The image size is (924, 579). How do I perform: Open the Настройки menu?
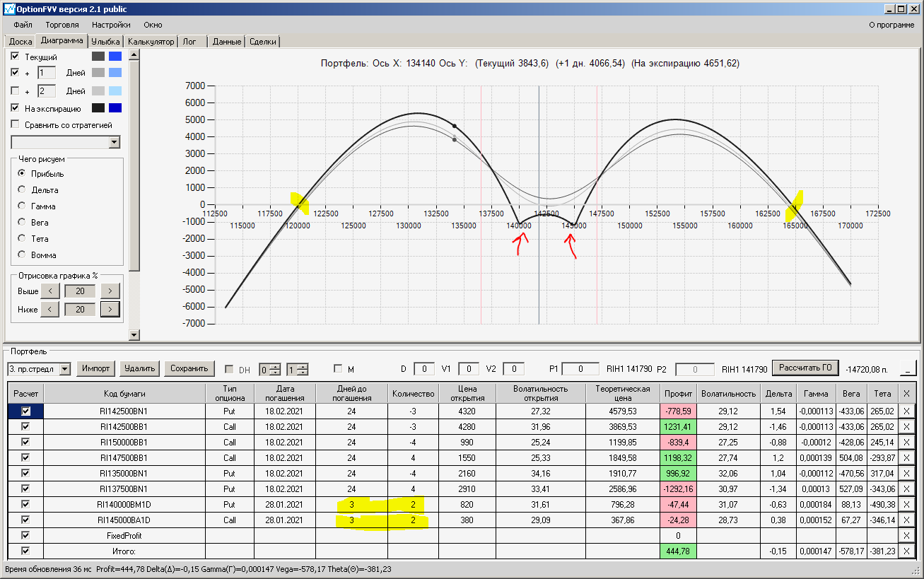tap(111, 25)
